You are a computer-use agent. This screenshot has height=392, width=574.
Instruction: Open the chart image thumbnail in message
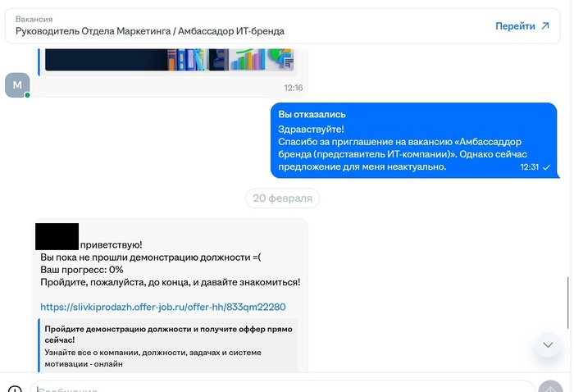coord(169,59)
